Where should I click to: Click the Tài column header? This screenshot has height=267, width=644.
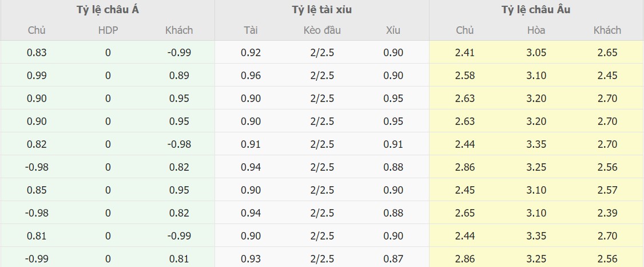click(x=251, y=30)
